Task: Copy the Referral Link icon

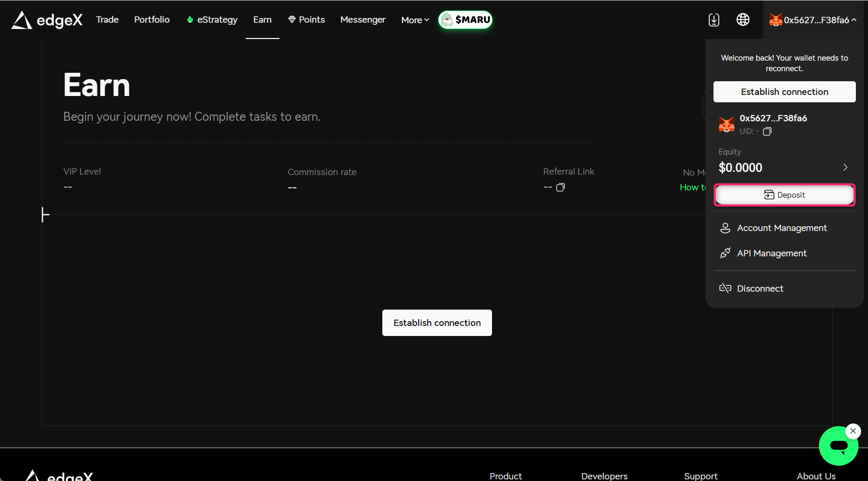Action: (561, 187)
